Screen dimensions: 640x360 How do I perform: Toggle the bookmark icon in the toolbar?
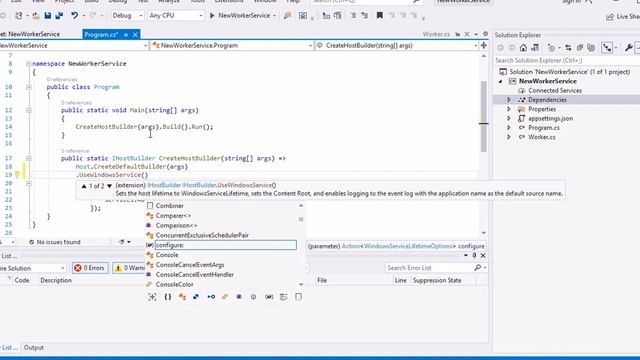pyautogui.click(x=380, y=16)
